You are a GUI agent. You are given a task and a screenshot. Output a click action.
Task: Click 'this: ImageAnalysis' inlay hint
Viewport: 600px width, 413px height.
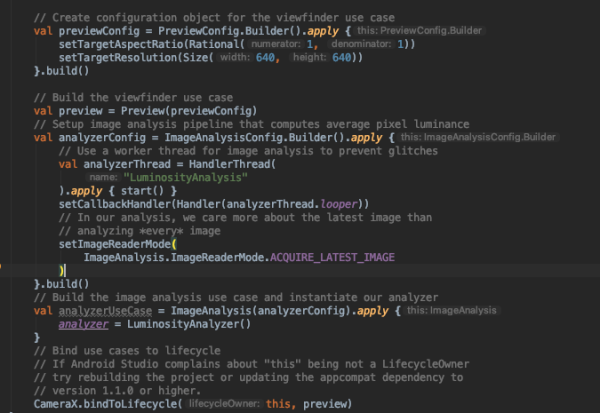coord(452,310)
